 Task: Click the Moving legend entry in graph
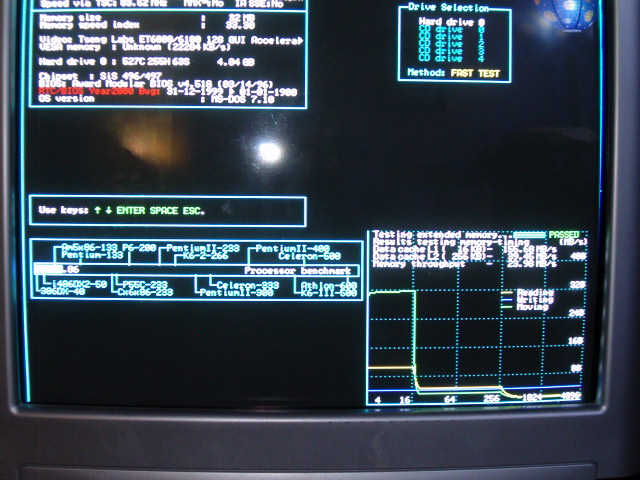[x=532, y=307]
